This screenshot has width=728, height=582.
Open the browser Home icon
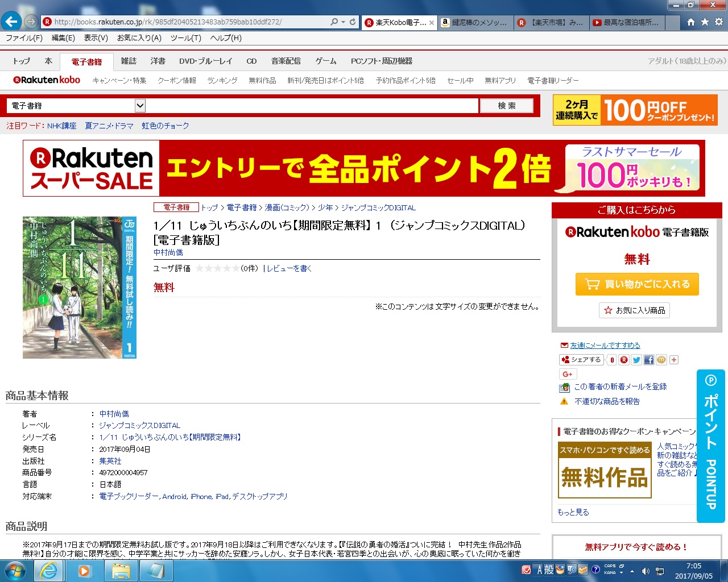690,22
